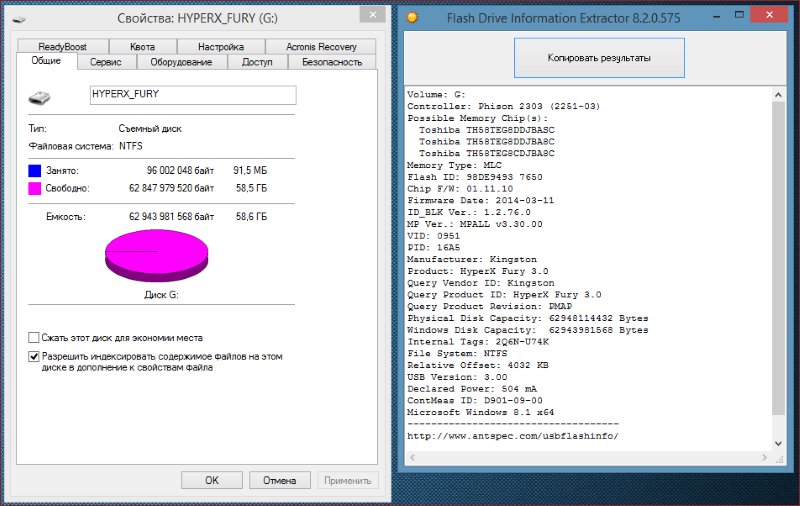The image size is (800, 506).
Task: Click the antspec.com usbflashinfo URL text
Action: pos(513,436)
